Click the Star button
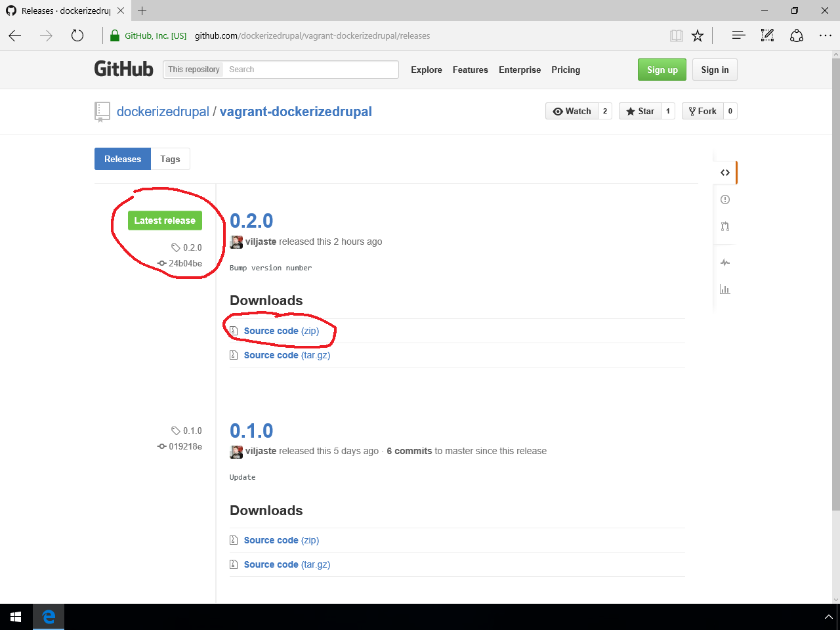The width and height of the screenshot is (840, 630). point(640,111)
